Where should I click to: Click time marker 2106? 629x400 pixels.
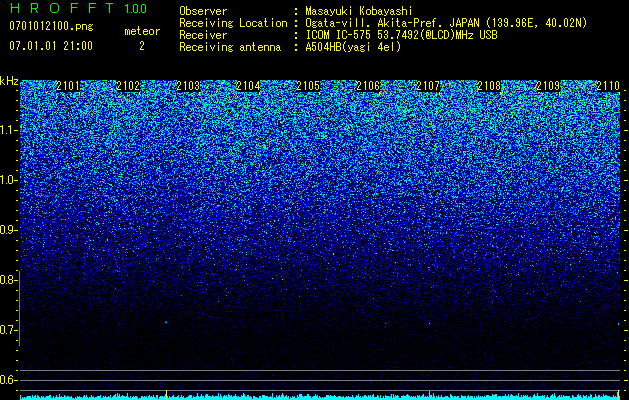(x=368, y=86)
